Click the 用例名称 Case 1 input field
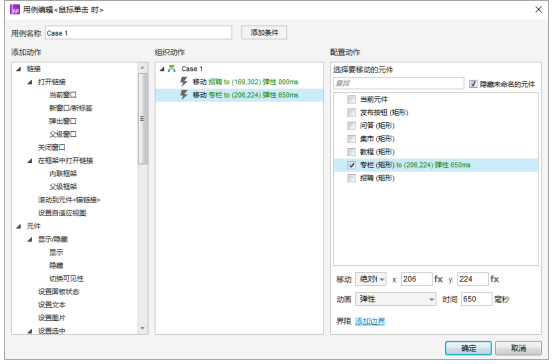553x364 pixels. tap(139, 33)
